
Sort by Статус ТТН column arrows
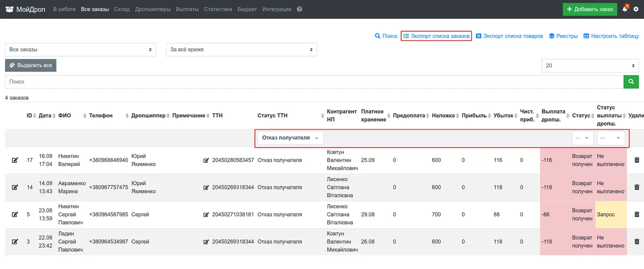pos(322,116)
